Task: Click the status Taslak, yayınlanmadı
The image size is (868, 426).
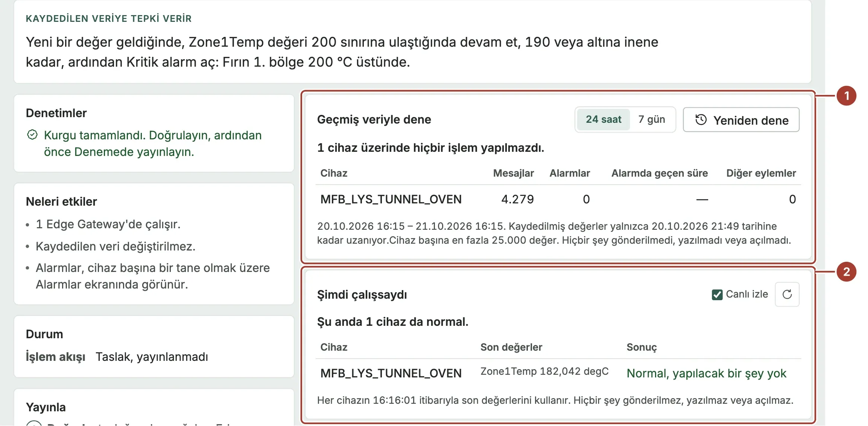Action: (x=152, y=357)
